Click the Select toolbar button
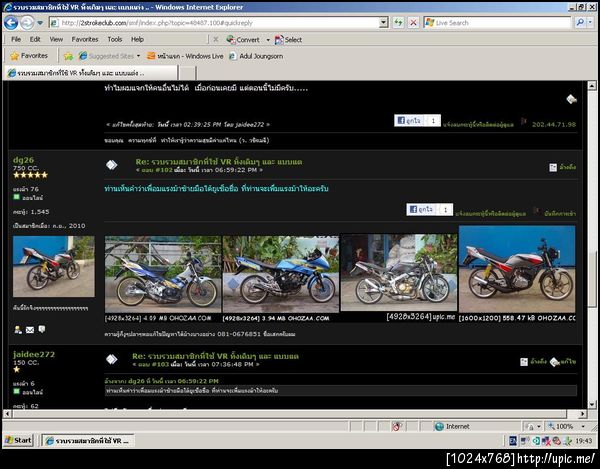This screenshot has height=469, width=600. pos(289,39)
